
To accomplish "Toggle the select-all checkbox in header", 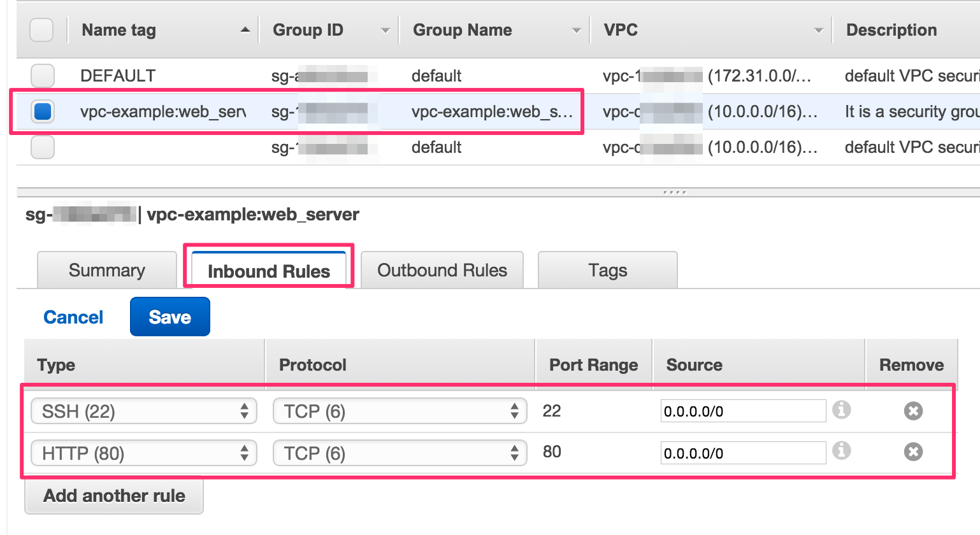I will tap(42, 30).
